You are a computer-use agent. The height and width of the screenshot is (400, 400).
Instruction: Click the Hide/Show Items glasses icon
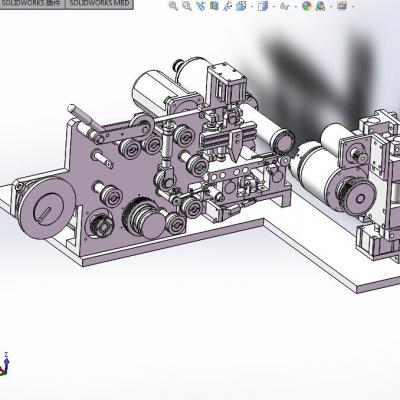[284, 6]
